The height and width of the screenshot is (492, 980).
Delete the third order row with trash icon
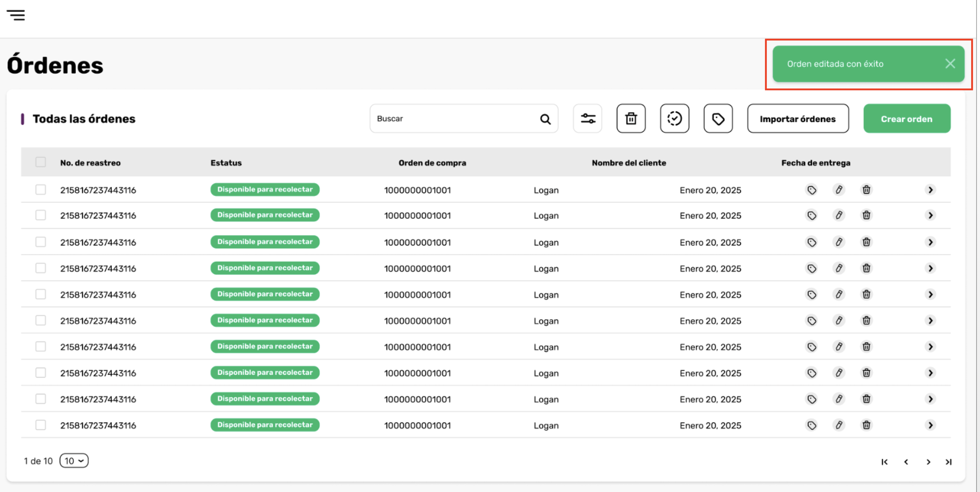coord(866,242)
